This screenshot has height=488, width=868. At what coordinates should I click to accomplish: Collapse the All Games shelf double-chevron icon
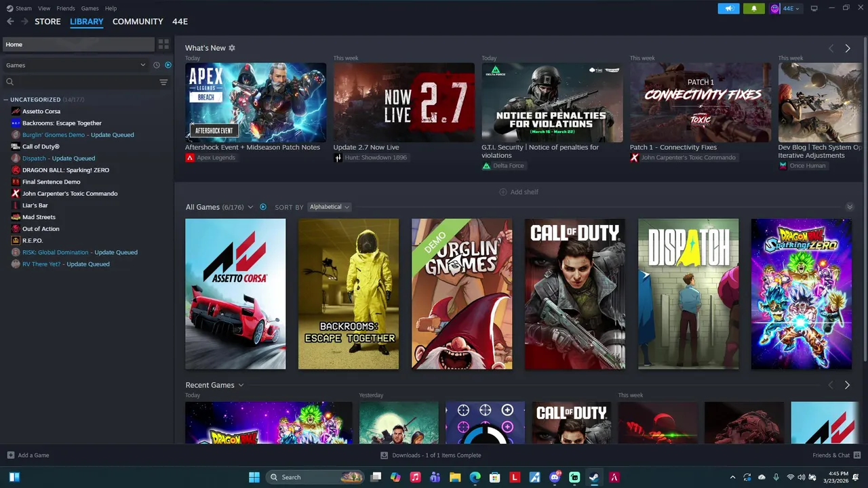[850, 207]
